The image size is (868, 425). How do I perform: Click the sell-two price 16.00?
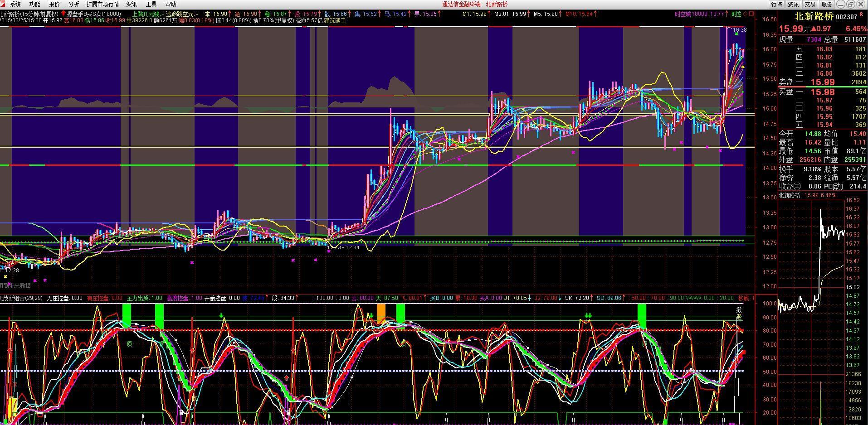click(824, 74)
